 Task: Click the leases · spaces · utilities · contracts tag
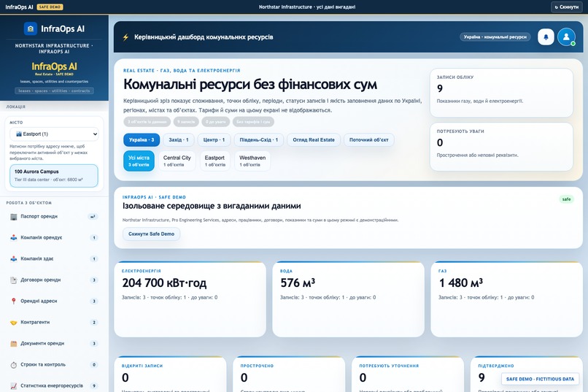(54, 91)
